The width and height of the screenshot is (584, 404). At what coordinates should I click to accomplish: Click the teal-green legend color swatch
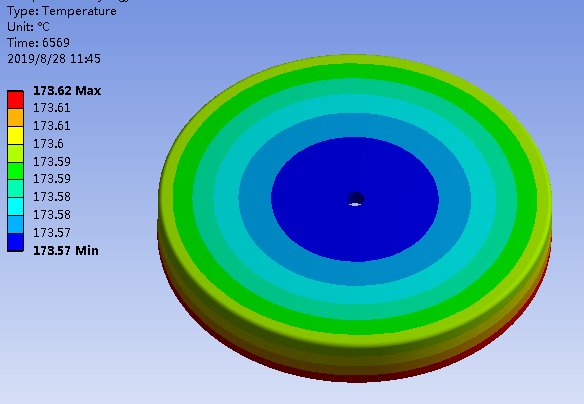15,189
